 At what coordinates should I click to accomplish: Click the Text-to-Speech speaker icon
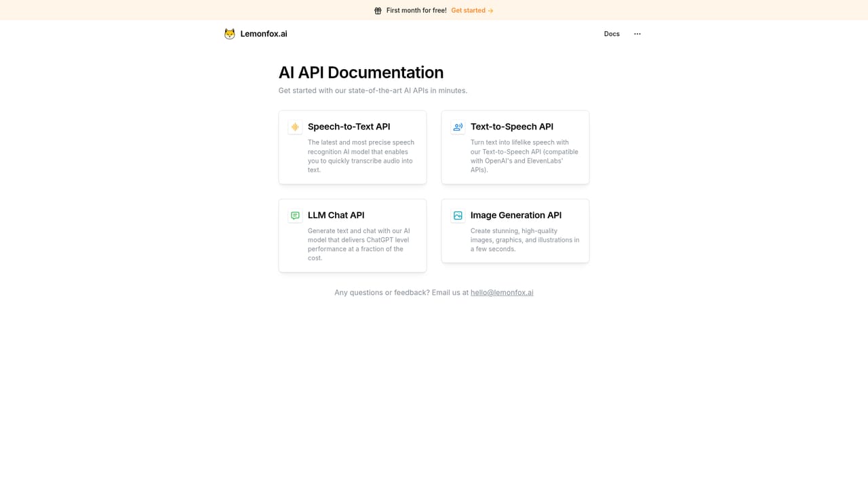tap(458, 127)
